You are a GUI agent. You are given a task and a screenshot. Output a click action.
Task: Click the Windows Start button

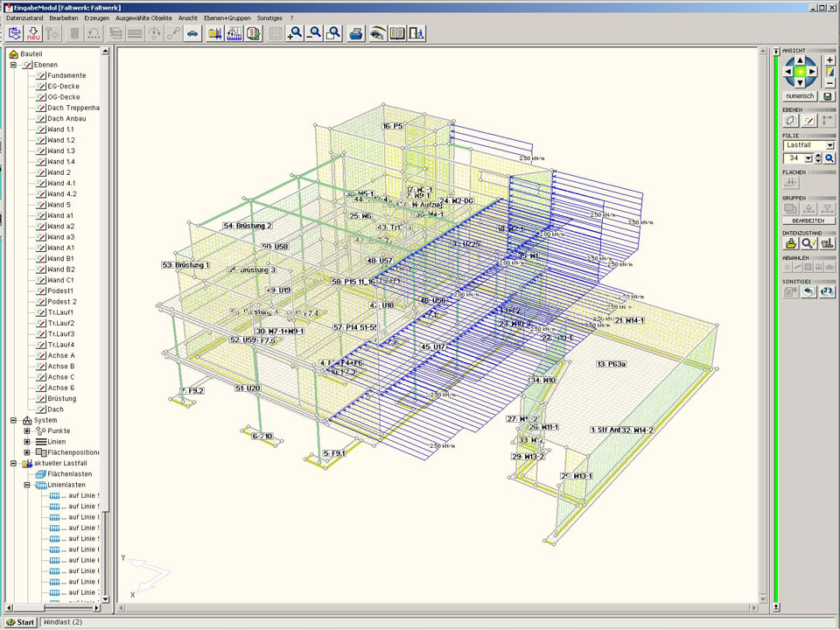20,622
